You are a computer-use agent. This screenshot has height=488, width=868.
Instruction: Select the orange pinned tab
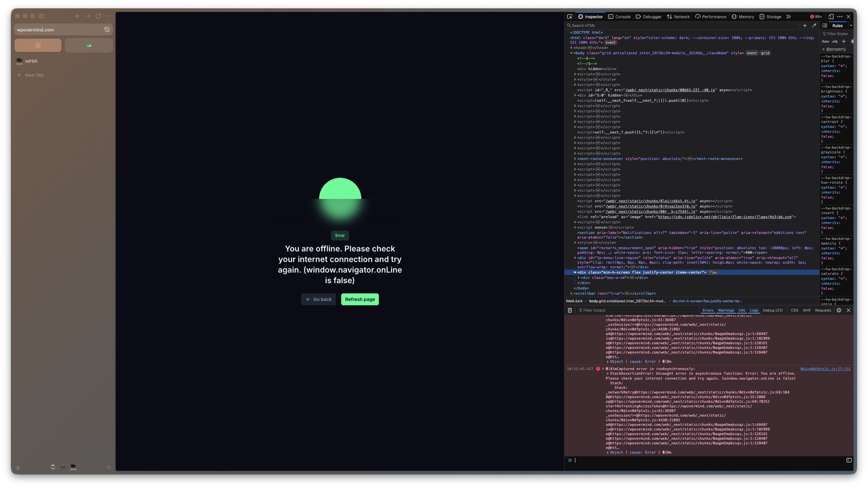(x=38, y=45)
